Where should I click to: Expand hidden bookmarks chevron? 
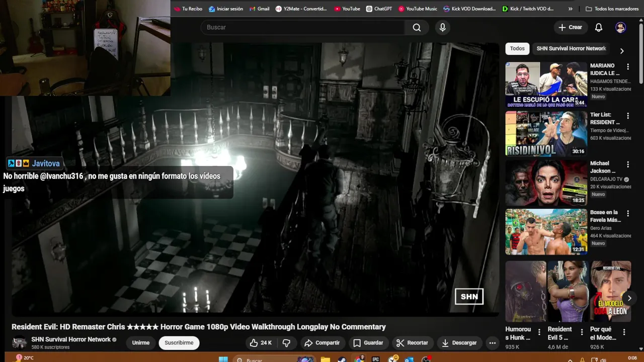point(570,9)
